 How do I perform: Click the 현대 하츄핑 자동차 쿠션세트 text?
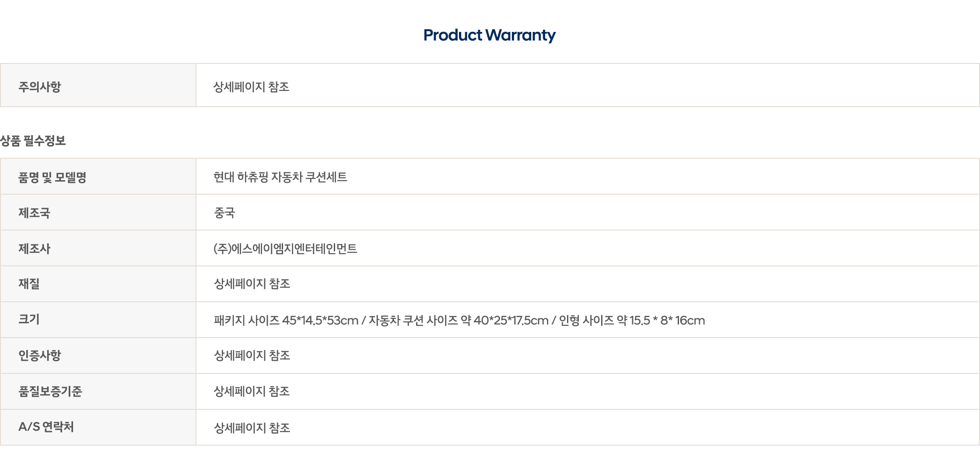[x=280, y=177]
